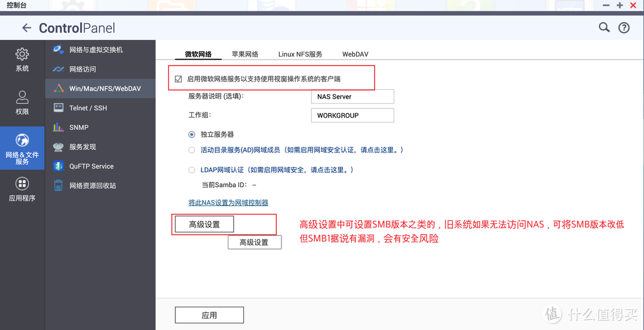The image size is (644, 330).
Task: Select the 网络&文件服务 globe icon
Action: (x=22, y=140)
